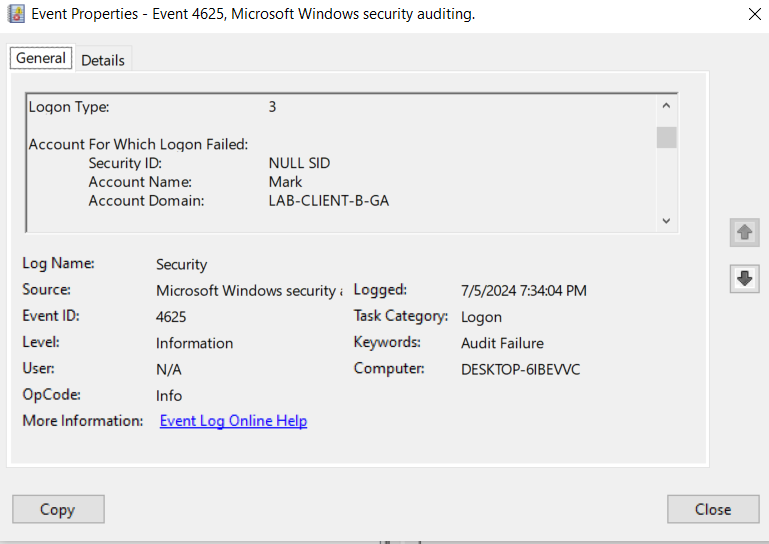This screenshot has height=544, width=769.
Task: Click the Event ID value 4625
Action: [x=171, y=317]
